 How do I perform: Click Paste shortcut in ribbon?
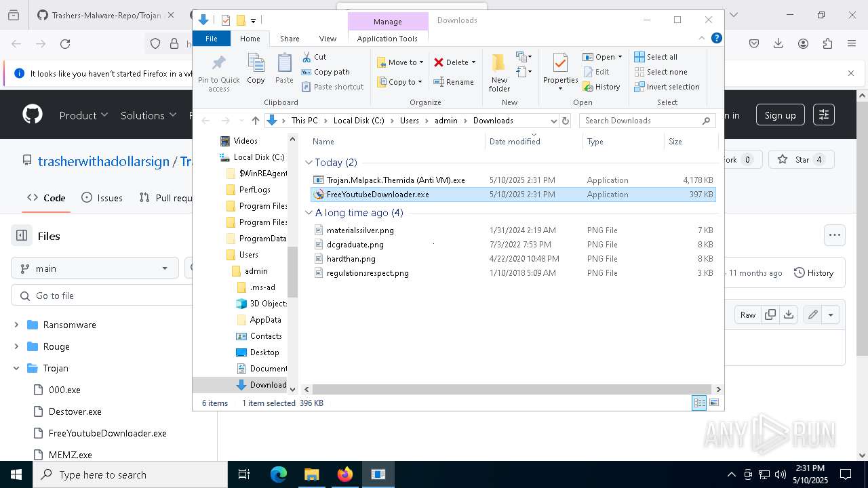click(332, 87)
